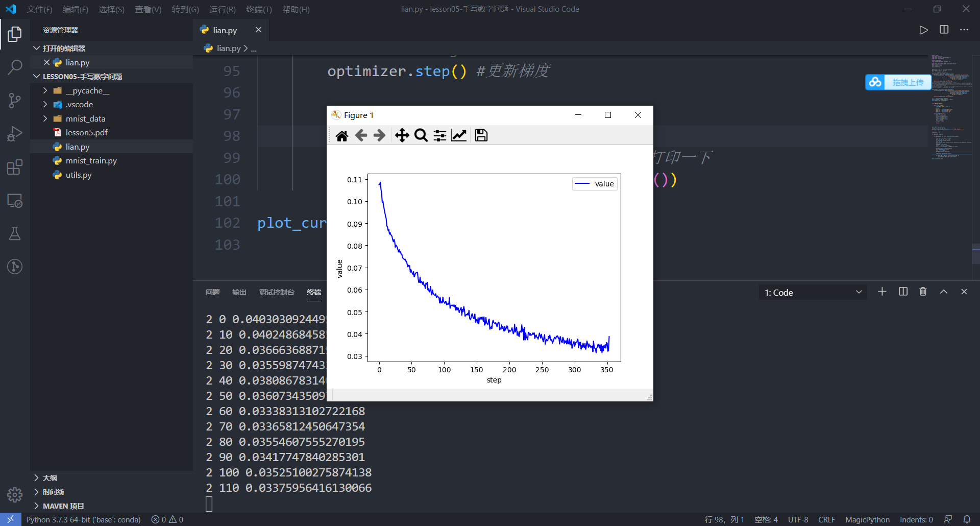Select the Python 3.7.3 interpreter in status bar
The height and width of the screenshot is (526, 980).
pyautogui.click(x=84, y=519)
